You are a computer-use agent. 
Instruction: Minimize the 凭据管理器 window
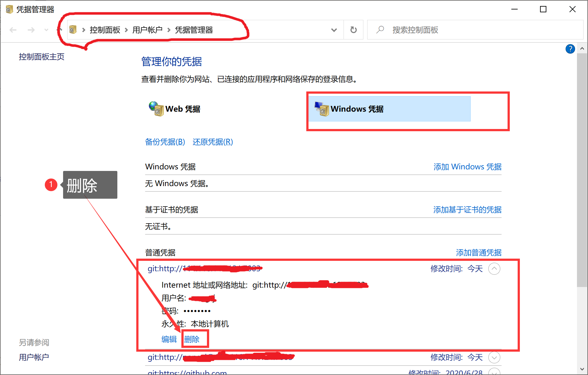(x=514, y=9)
